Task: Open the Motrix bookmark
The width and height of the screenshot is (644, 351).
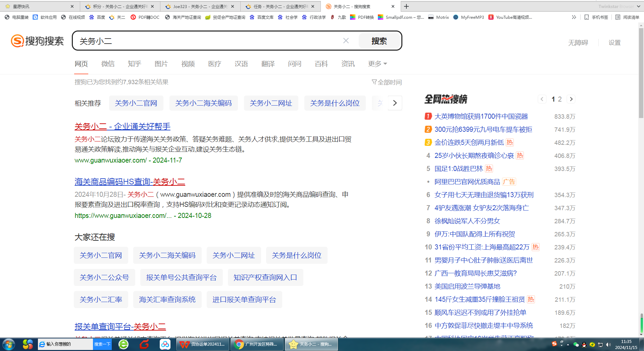Action: [439, 17]
